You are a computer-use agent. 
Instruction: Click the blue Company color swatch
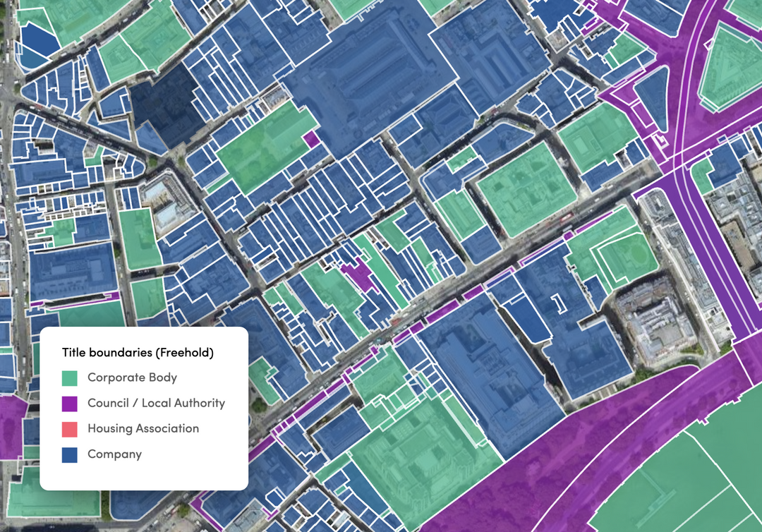71,454
